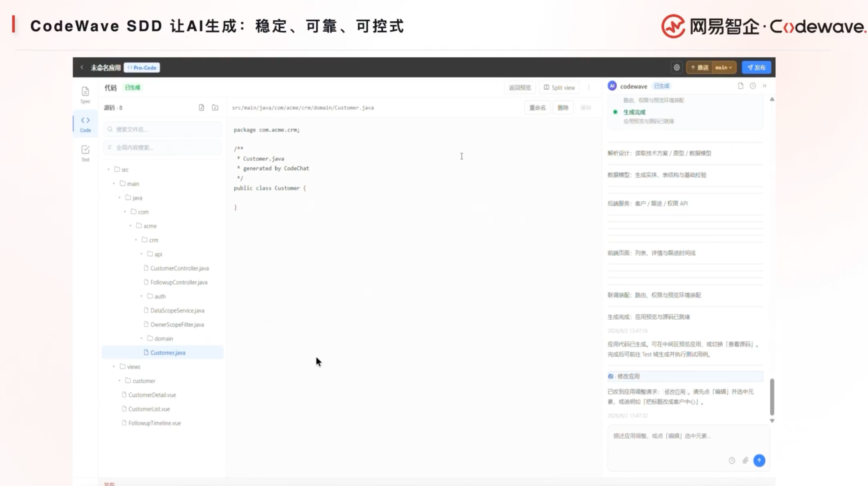
Task: Click the Pro-Code badge
Action: coord(142,68)
